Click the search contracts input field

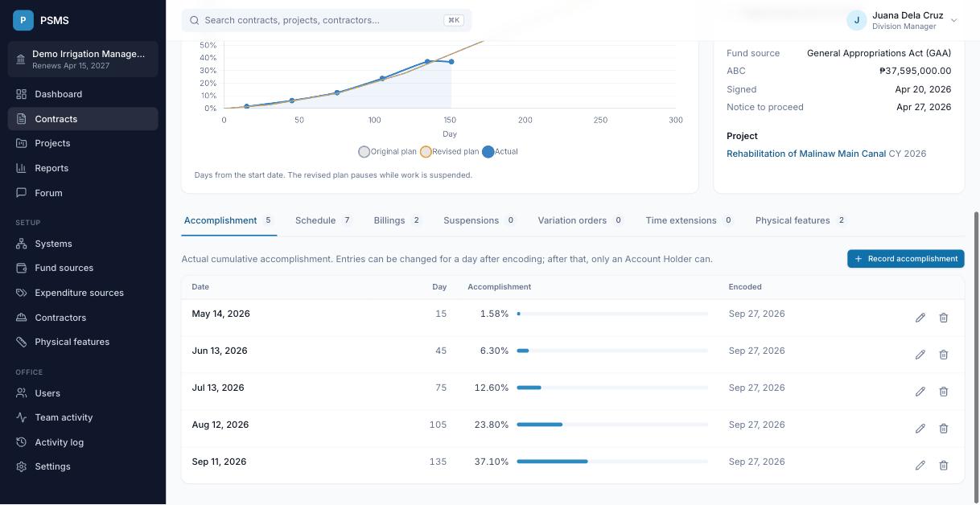[327, 20]
